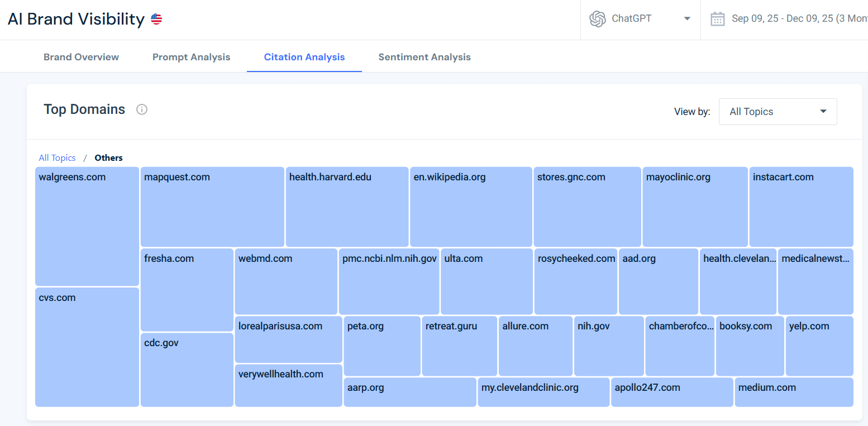Navigate back via the All Topics breadcrumb
This screenshot has height=426, width=868.
(57, 157)
